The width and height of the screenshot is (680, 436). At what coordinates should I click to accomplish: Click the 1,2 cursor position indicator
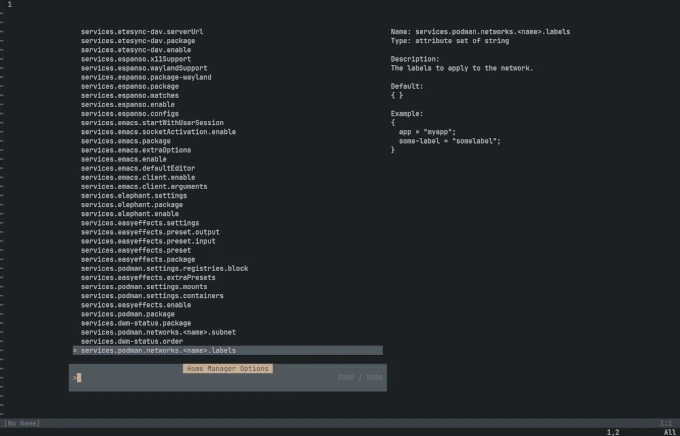tap(613, 432)
